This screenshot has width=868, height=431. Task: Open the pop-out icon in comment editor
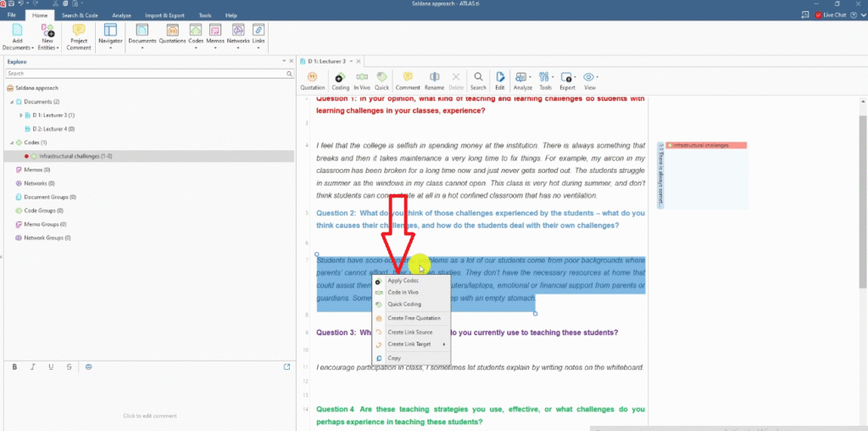coord(286,367)
